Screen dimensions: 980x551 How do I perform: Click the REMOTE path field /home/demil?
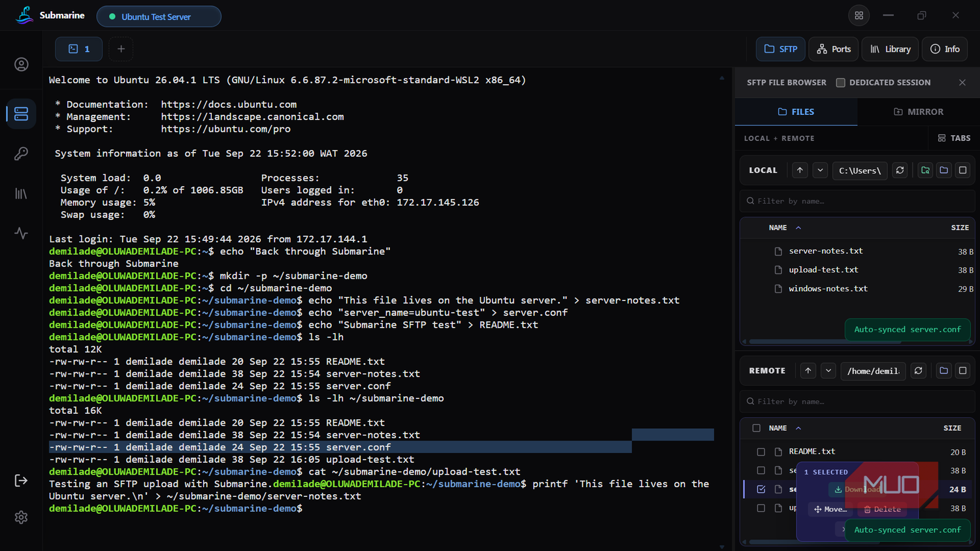[x=873, y=371]
